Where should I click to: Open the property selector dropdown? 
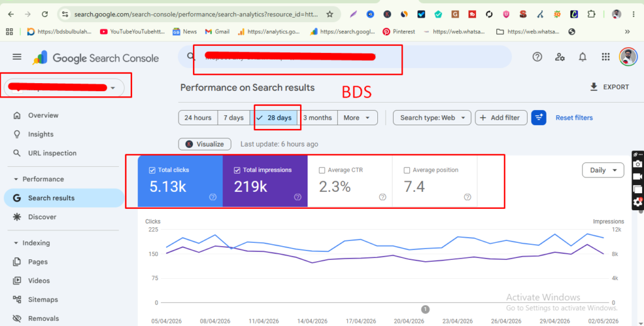pos(64,87)
